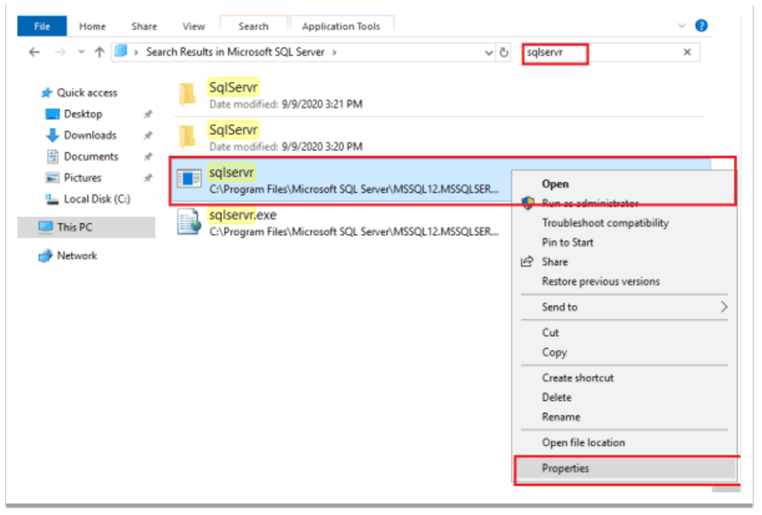Select Quick access in the navigation pane

point(87,93)
